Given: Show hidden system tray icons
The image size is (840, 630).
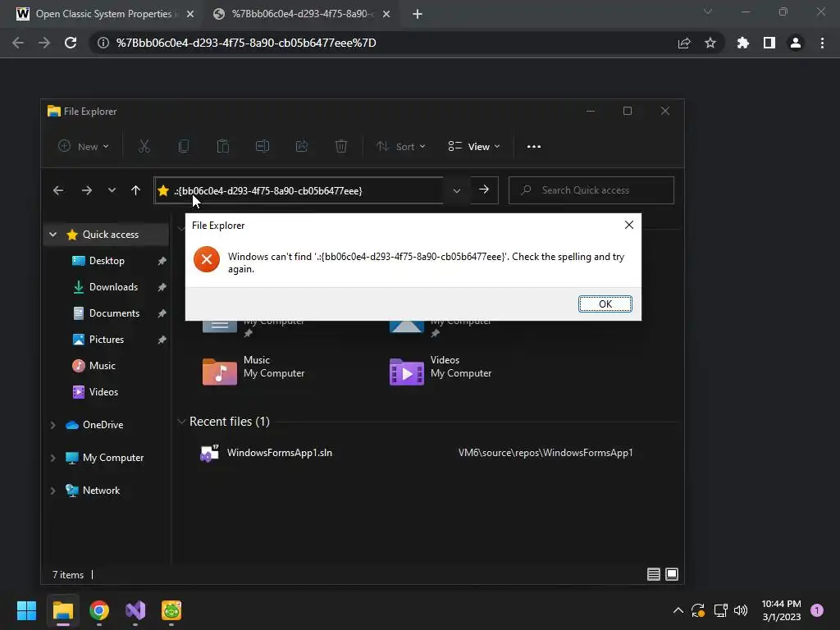Looking at the screenshot, I should coord(678,610).
